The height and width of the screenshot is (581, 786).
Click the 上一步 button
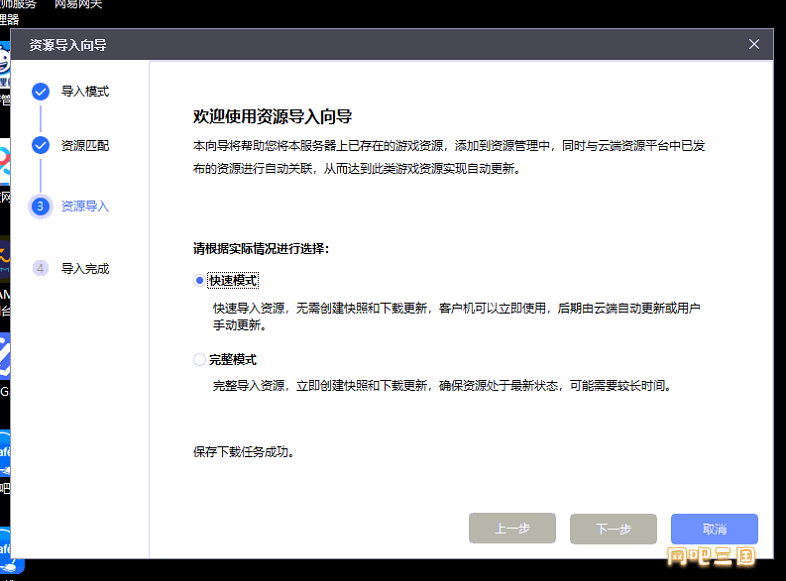tap(512, 529)
